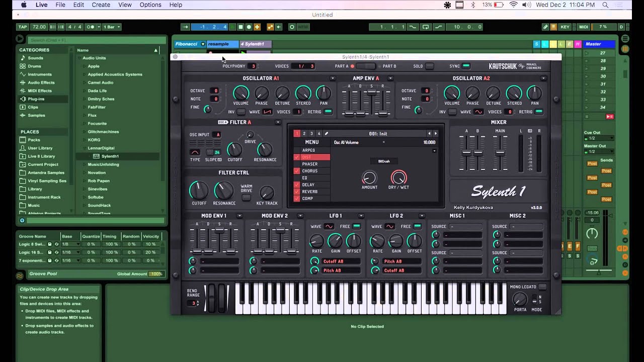Open the Misc 1 first Source dropdown
The image size is (644, 362).
[465, 226]
